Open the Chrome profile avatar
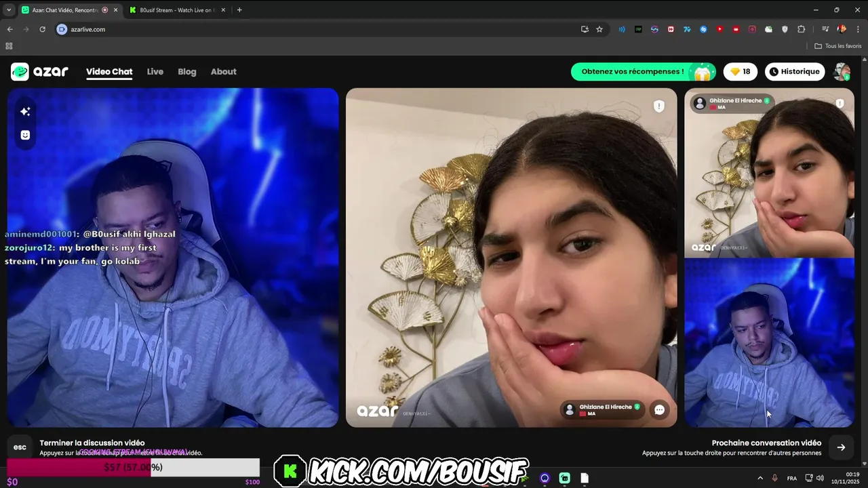 [842, 29]
